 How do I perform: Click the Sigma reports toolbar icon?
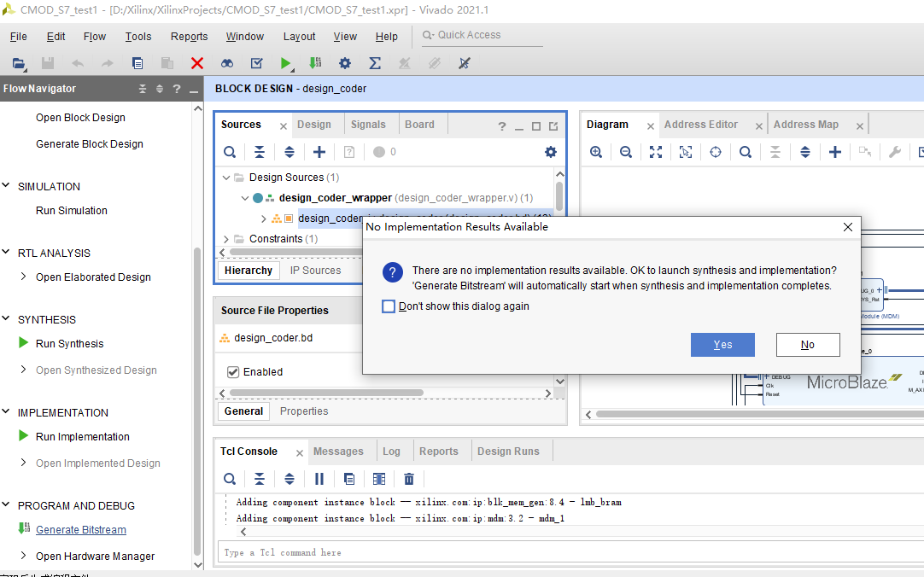[375, 63]
